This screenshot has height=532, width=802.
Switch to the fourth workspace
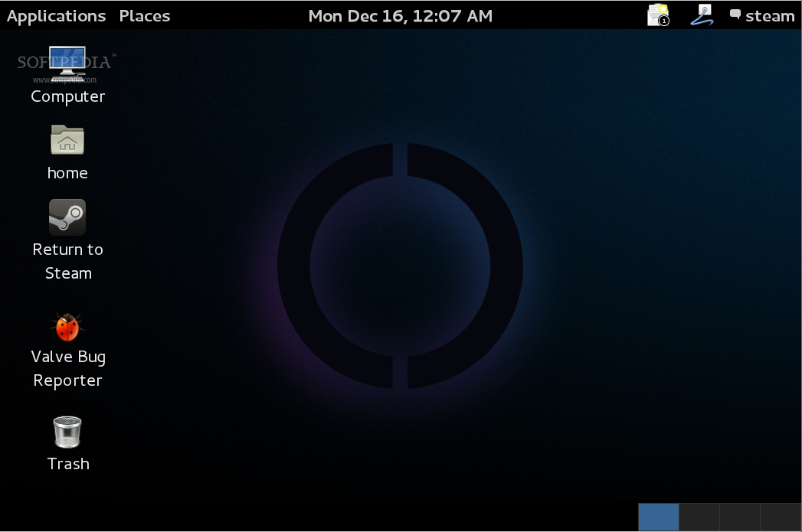tap(779, 517)
